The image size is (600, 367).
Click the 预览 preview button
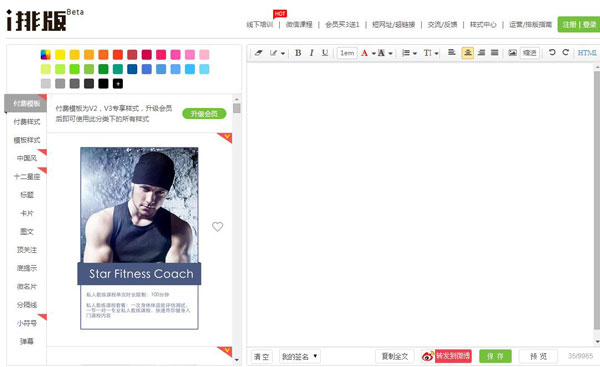[x=538, y=356]
